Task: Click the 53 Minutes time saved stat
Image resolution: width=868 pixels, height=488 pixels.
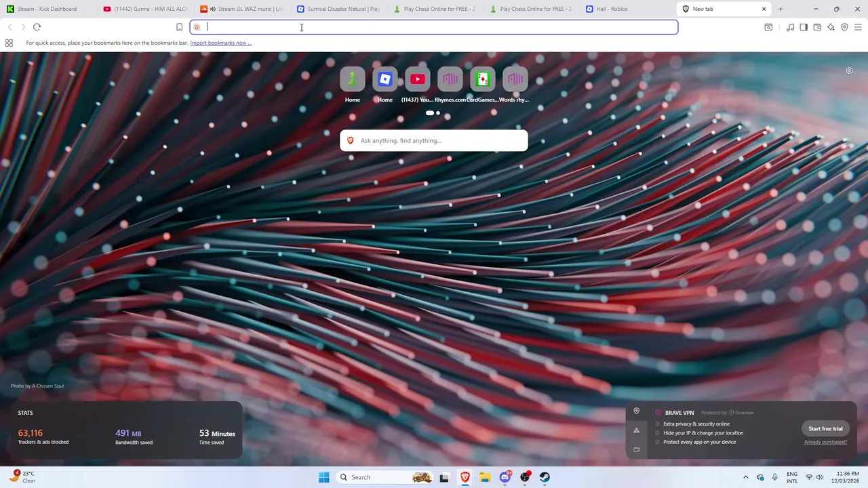Action: coord(217,436)
